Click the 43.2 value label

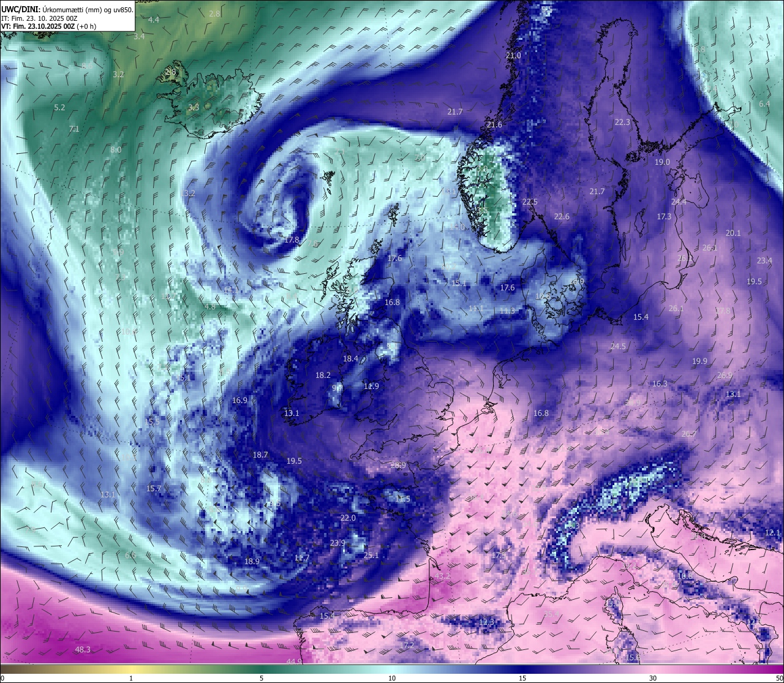click(x=442, y=576)
